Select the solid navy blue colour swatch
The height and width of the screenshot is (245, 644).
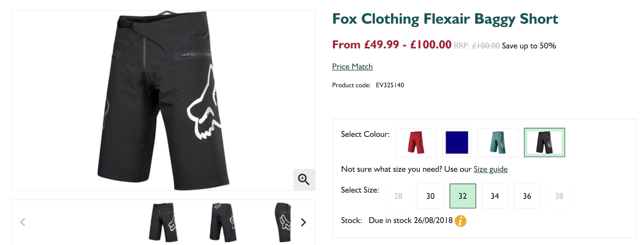pos(457,142)
